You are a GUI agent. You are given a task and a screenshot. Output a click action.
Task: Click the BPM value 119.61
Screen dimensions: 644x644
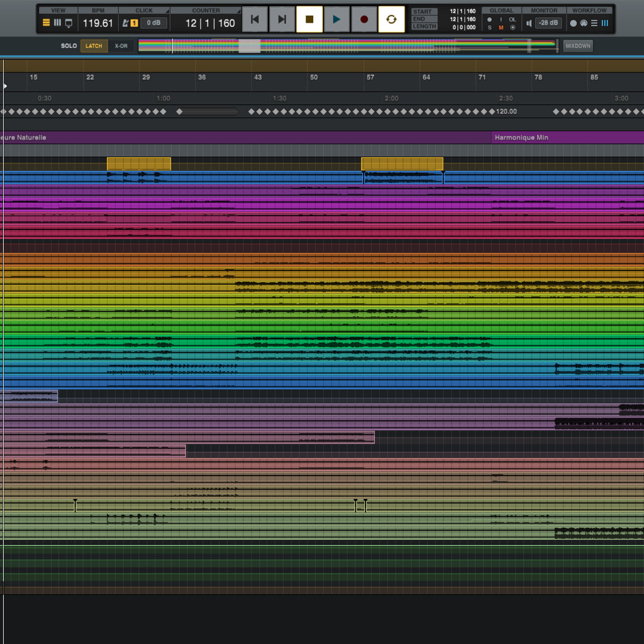(98, 23)
